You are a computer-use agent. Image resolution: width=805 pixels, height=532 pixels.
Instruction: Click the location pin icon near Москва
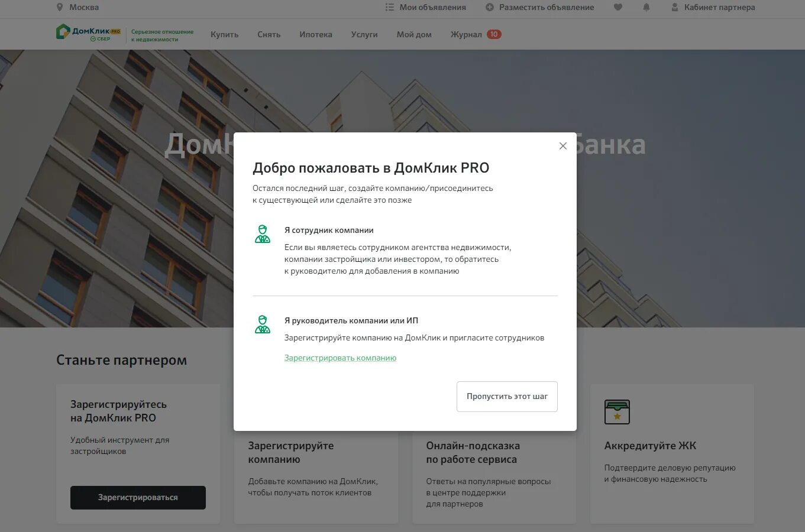(x=59, y=7)
